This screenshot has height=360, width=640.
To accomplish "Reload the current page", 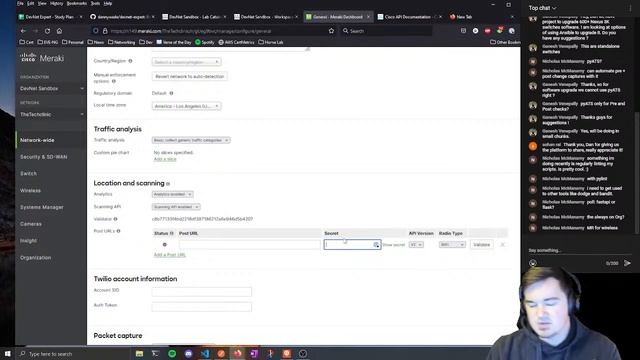I will [47, 31].
